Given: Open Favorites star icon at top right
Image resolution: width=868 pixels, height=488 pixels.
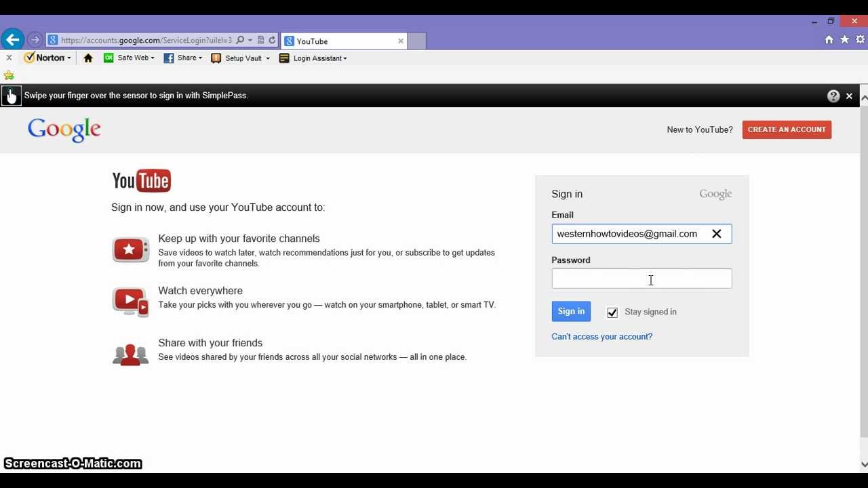Looking at the screenshot, I should [844, 40].
